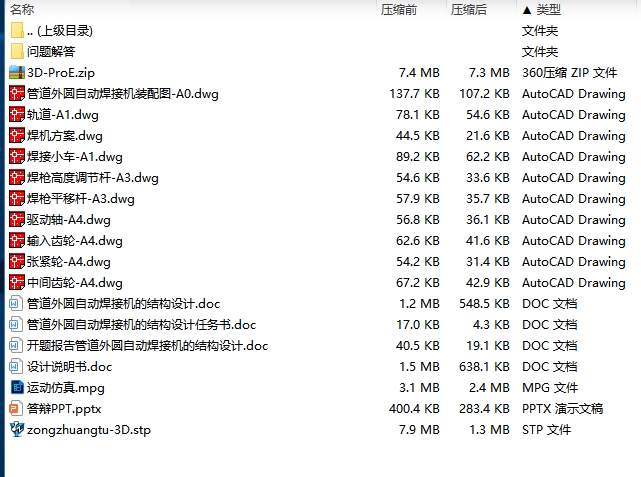
Task: Select the file name 运动仿真.mpg
Action: click(x=66, y=388)
